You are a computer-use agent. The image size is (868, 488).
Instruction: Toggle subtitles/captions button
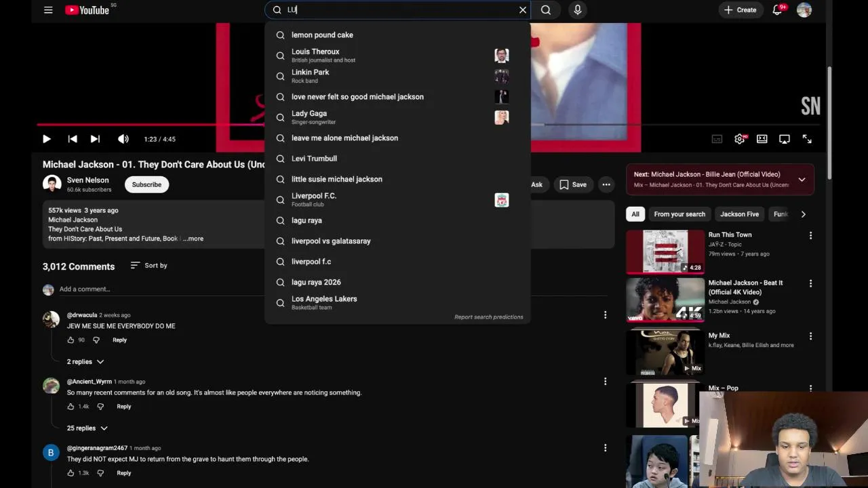(x=717, y=139)
